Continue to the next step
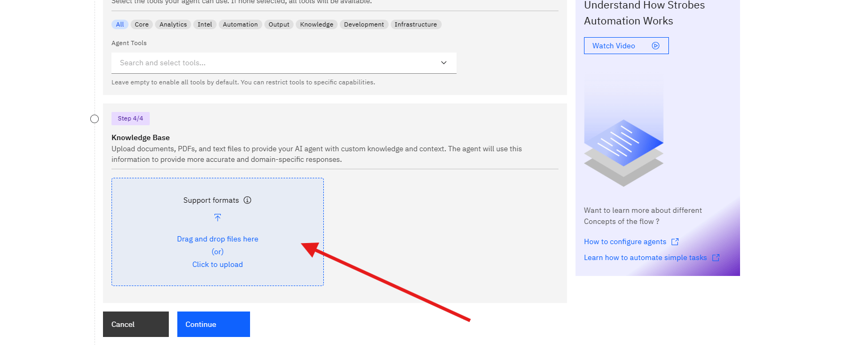 pyautogui.click(x=213, y=324)
